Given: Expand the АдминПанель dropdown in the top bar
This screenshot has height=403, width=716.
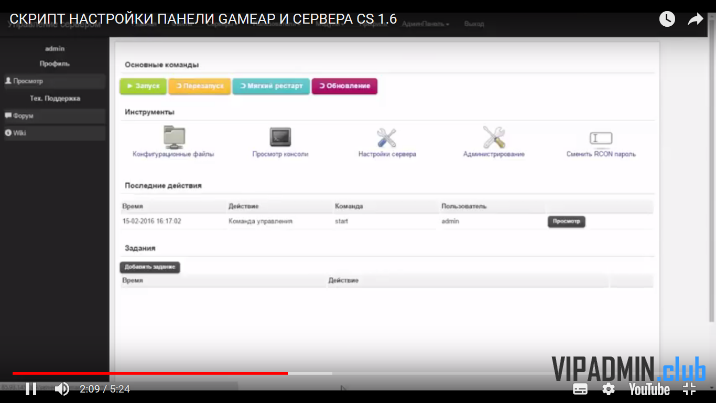Looking at the screenshot, I should click(x=426, y=24).
